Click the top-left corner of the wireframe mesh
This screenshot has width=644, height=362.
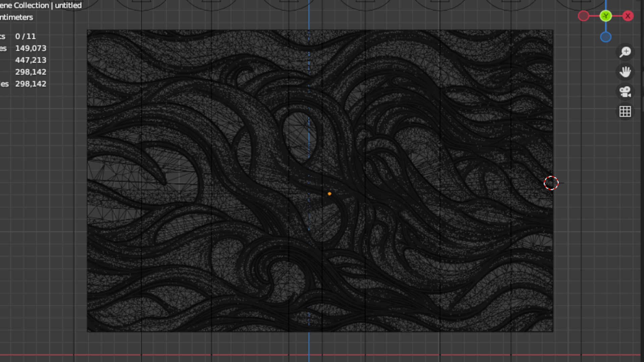pyautogui.click(x=88, y=31)
